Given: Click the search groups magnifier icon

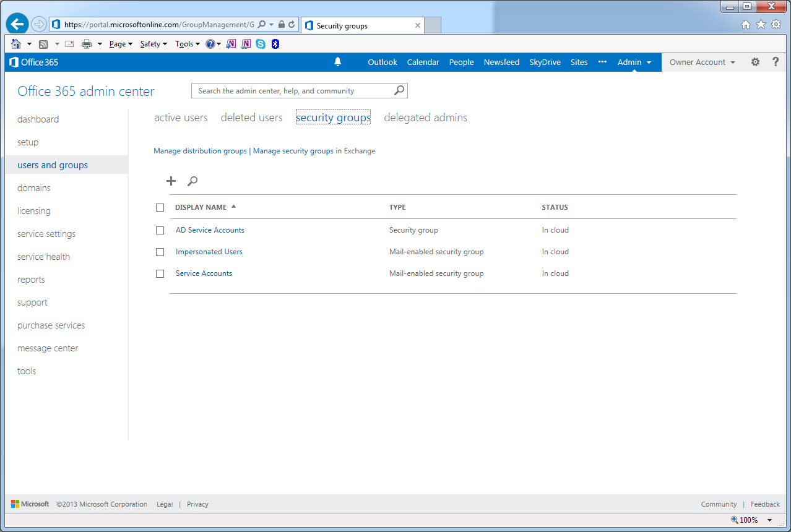Looking at the screenshot, I should 192,181.
